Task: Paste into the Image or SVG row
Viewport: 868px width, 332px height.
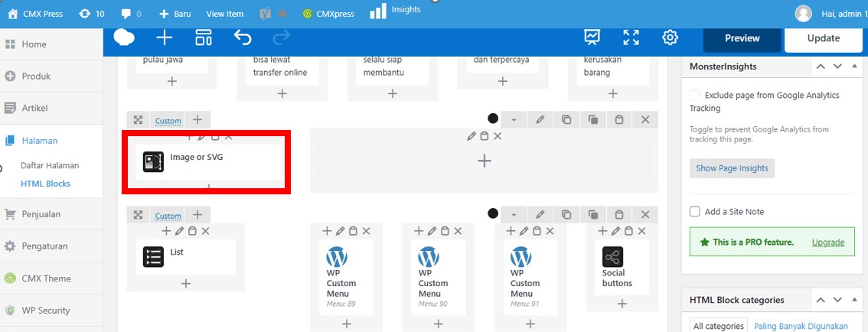Action: pyautogui.click(x=619, y=119)
